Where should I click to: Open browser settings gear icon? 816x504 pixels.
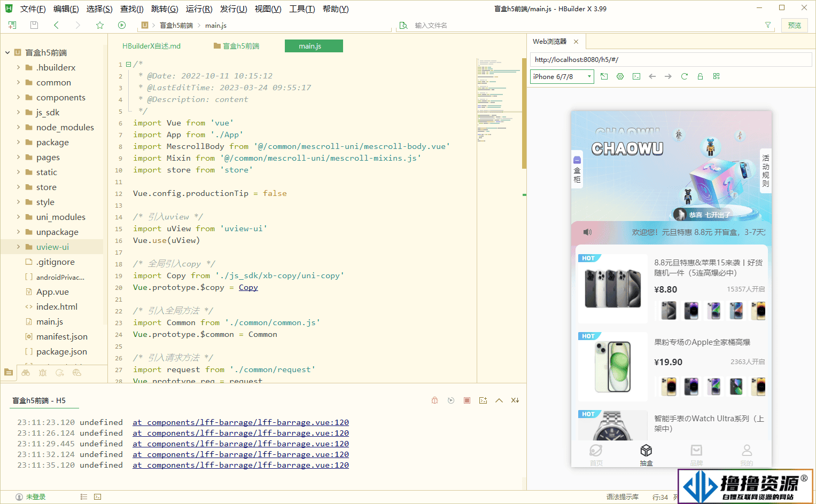coord(620,76)
